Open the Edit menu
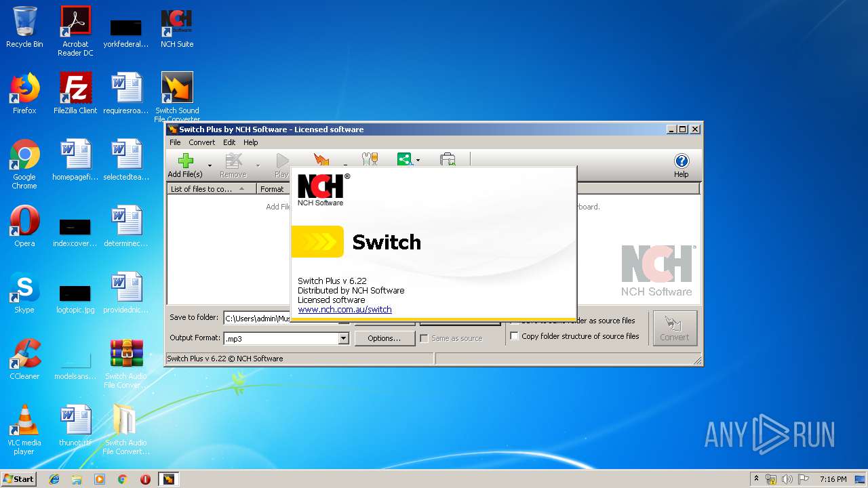 229,142
